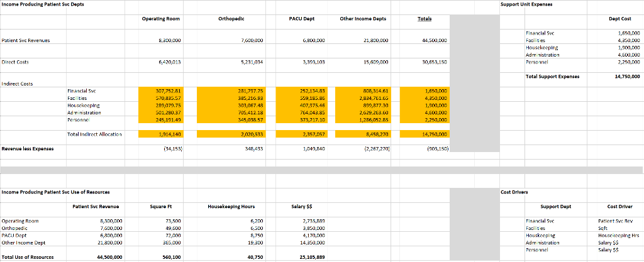Click the underlined 'Totals' header

(425, 19)
